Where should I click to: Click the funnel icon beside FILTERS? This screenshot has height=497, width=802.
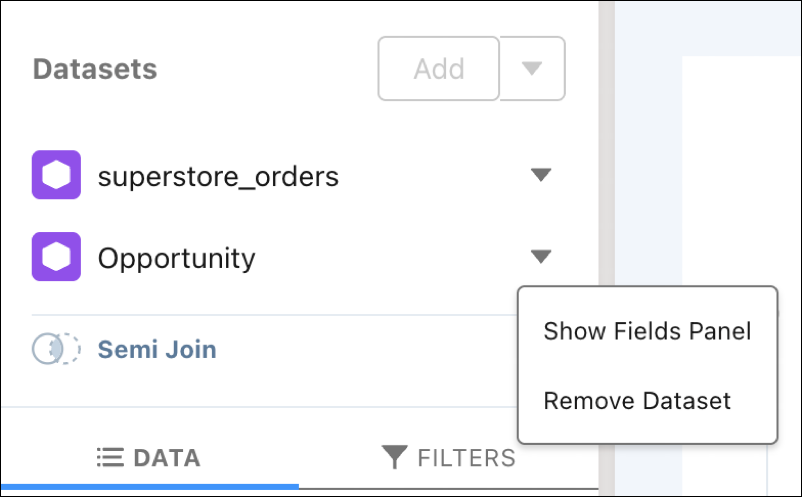[x=394, y=457]
